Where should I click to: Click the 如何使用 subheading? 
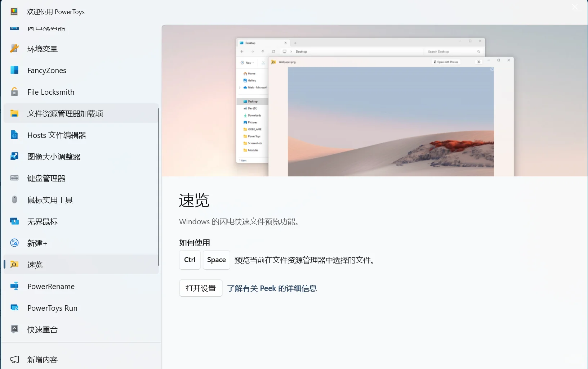point(195,243)
